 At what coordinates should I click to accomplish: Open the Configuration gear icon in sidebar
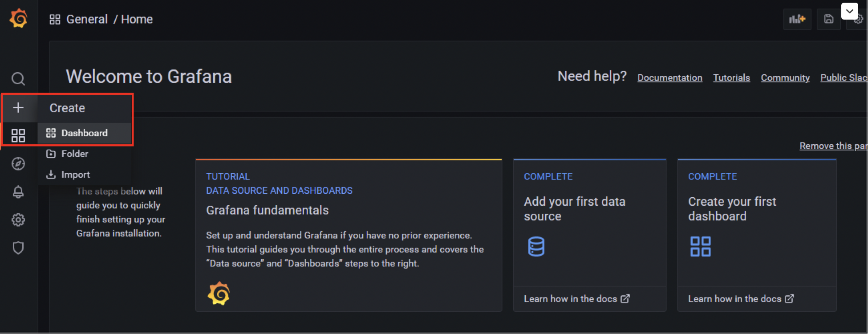tap(18, 220)
